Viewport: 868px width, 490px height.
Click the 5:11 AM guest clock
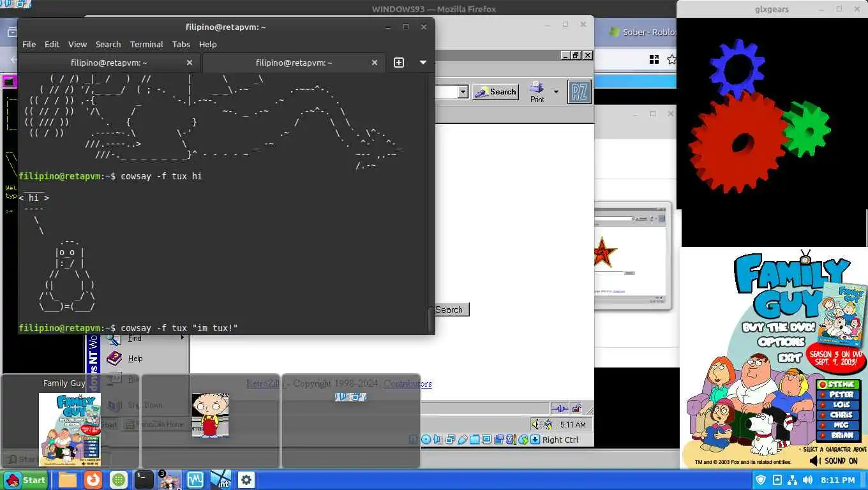point(572,424)
